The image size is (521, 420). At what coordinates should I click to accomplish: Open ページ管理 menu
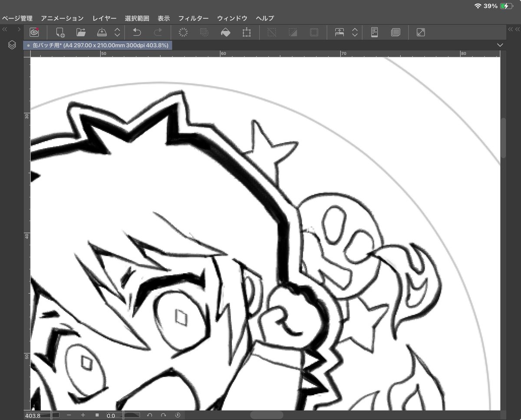[17, 18]
